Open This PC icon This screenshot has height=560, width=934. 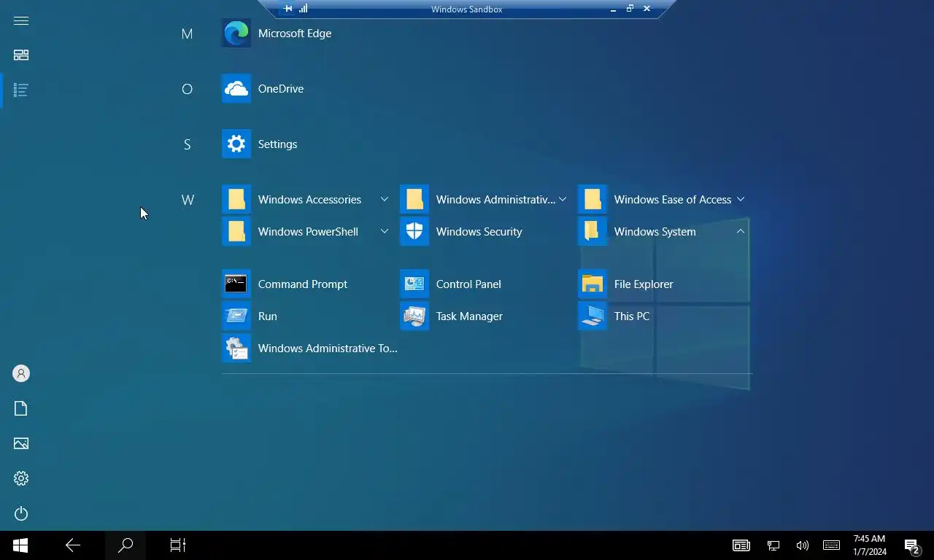pyautogui.click(x=593, y=316)
